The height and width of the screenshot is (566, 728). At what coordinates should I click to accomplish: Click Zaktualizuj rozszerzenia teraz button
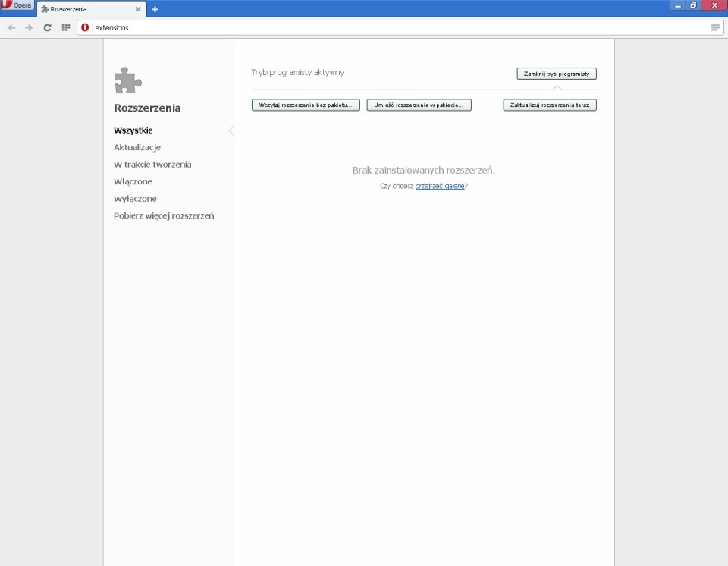click(x=550, y=105)
